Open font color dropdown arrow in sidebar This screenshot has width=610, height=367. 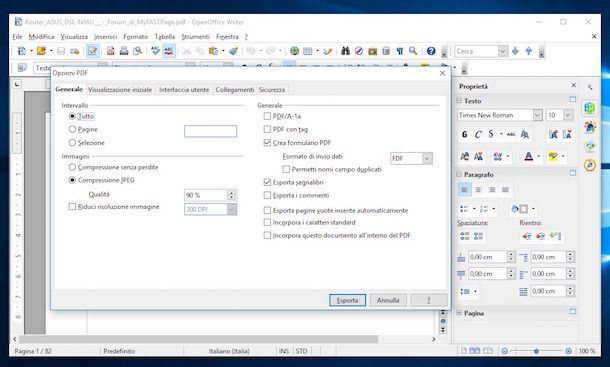pyautogui.click(x=539, y=156)
